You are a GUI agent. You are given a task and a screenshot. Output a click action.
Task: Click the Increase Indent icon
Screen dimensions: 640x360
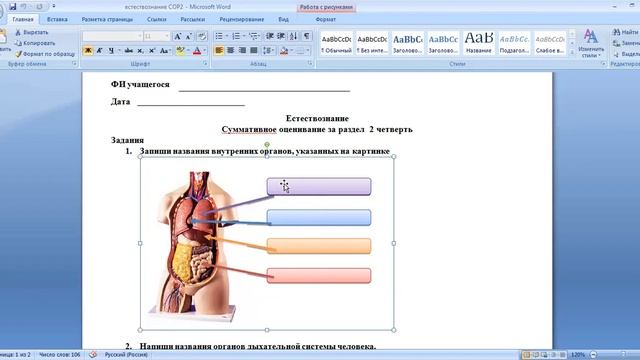pos(281,36)
